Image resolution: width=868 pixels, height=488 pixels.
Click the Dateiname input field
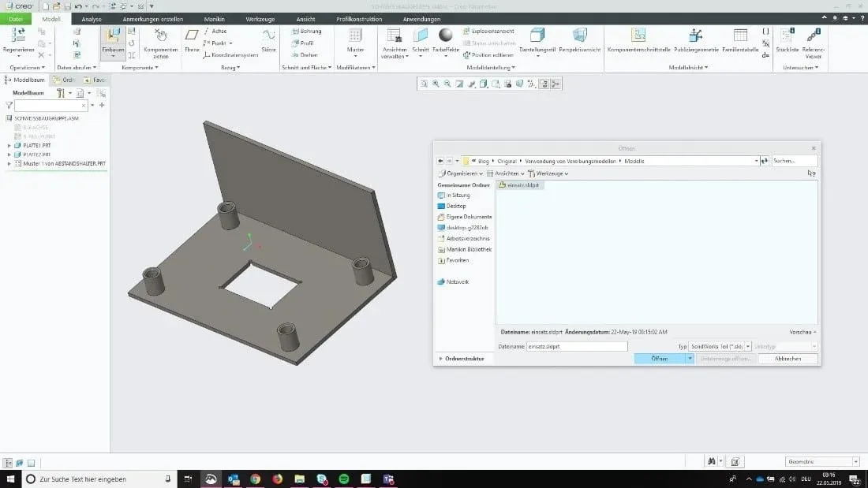click(576, 345)
